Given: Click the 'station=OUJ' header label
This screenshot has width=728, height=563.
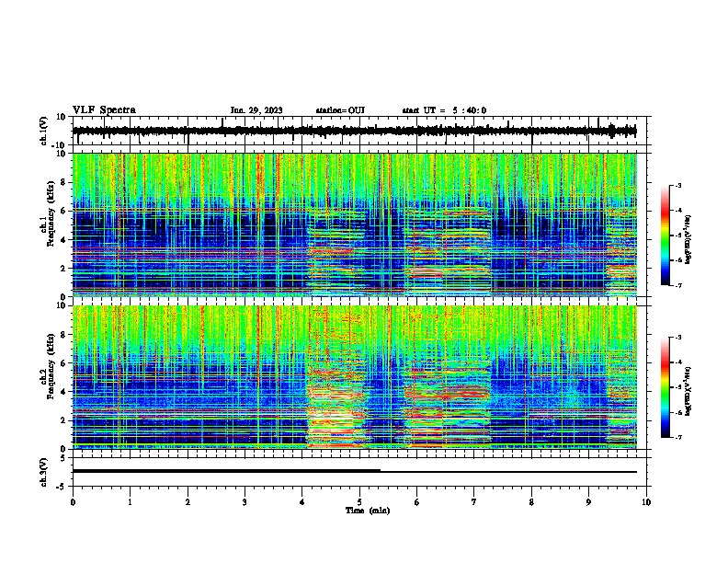Looking at the screenshot, I should coord(340,110).
